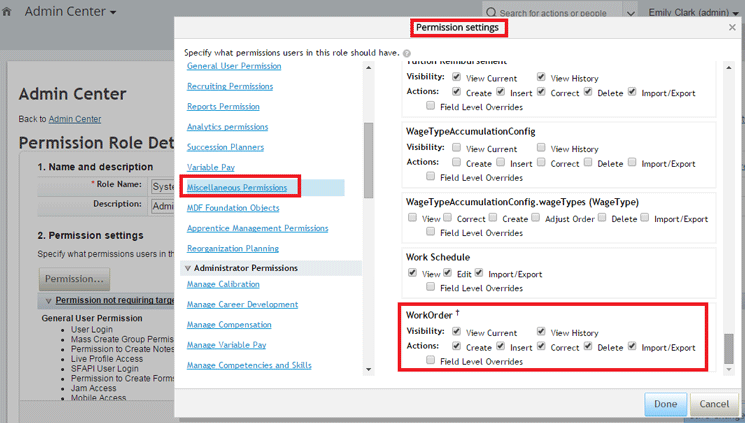Open MDF Foundation Objects category
This screenshot has width=745, height=423.
(x=233, y=208)
